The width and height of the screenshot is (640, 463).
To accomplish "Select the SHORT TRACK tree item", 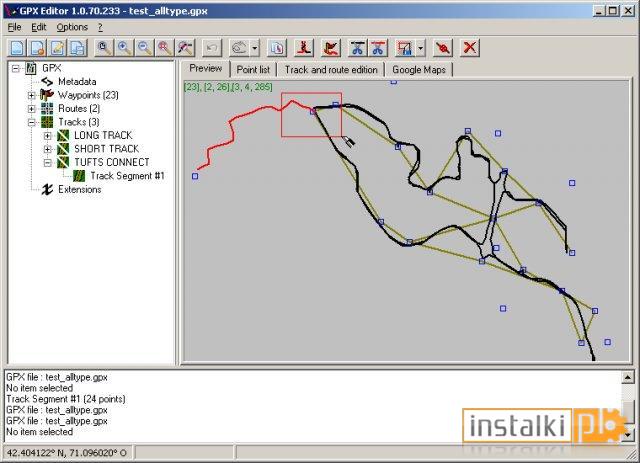I will (107, 149).
